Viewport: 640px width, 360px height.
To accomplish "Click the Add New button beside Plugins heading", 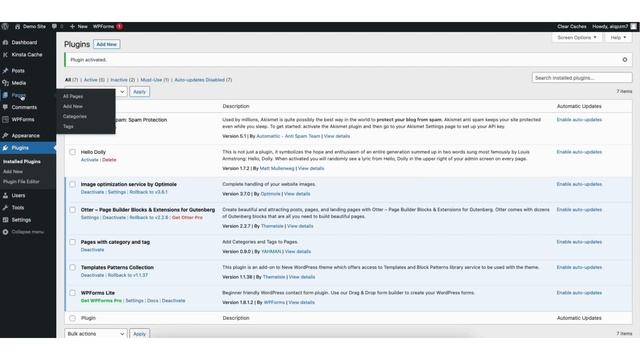I will pos(107,44).
